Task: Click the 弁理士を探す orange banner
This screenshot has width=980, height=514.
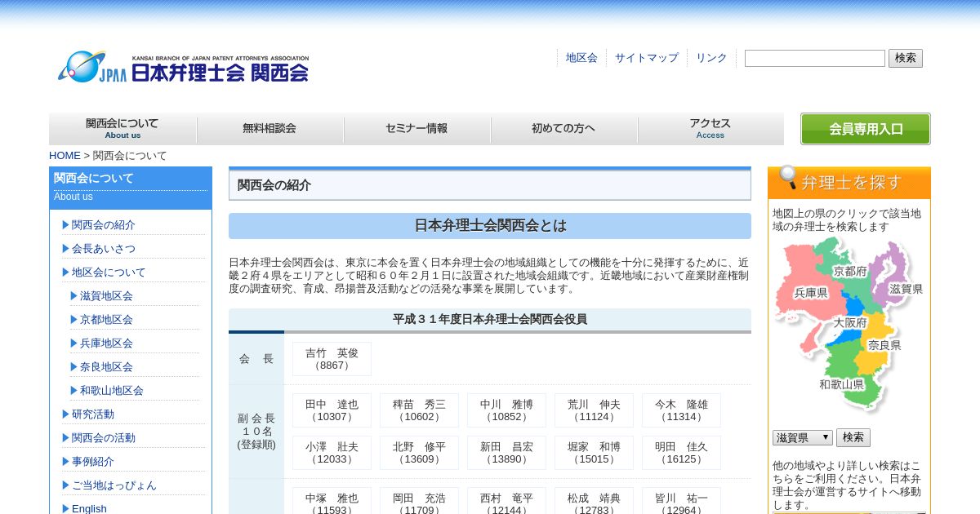Action: (x=849, y=182)
